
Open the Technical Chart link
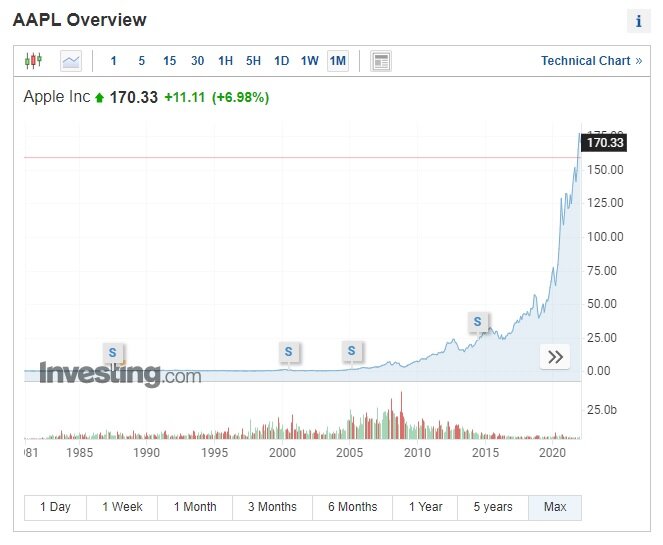(x=592, y=61)
